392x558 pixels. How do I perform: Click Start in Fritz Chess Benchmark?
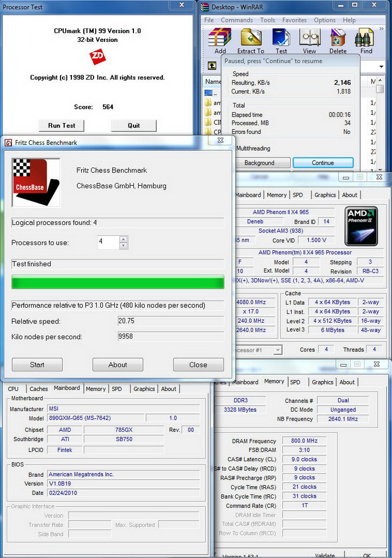37,365
